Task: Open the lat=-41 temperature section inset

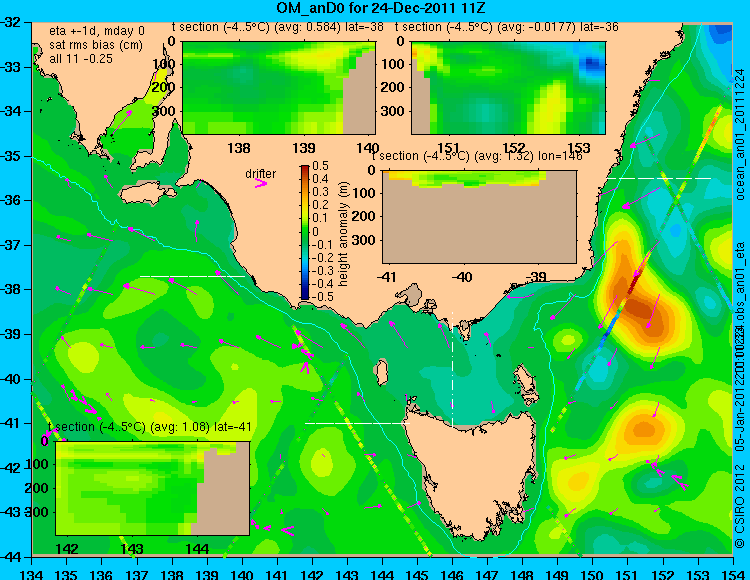Action: [153, 488]
